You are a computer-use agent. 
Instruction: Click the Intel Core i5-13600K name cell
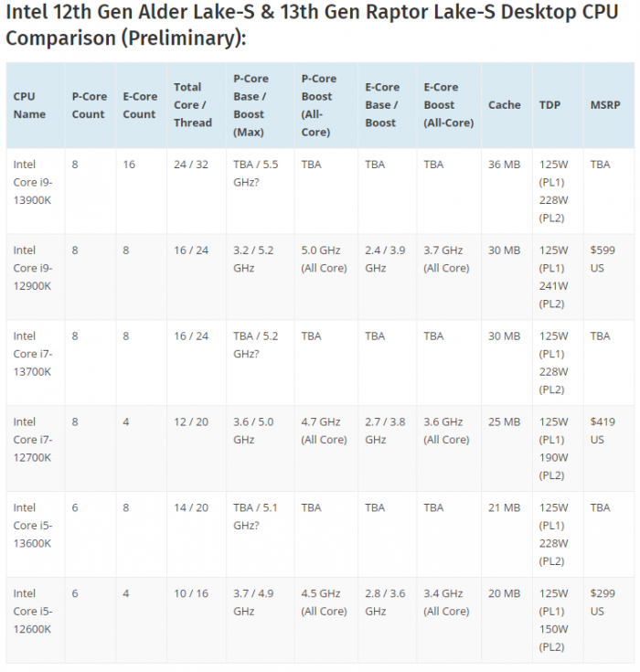point(33,526)
